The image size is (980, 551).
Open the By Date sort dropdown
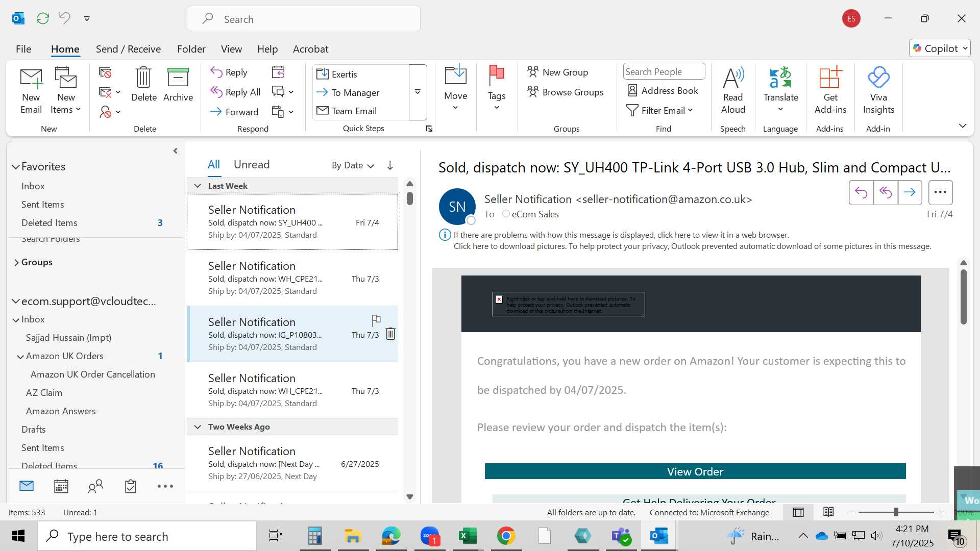click(x=353, y=165)
